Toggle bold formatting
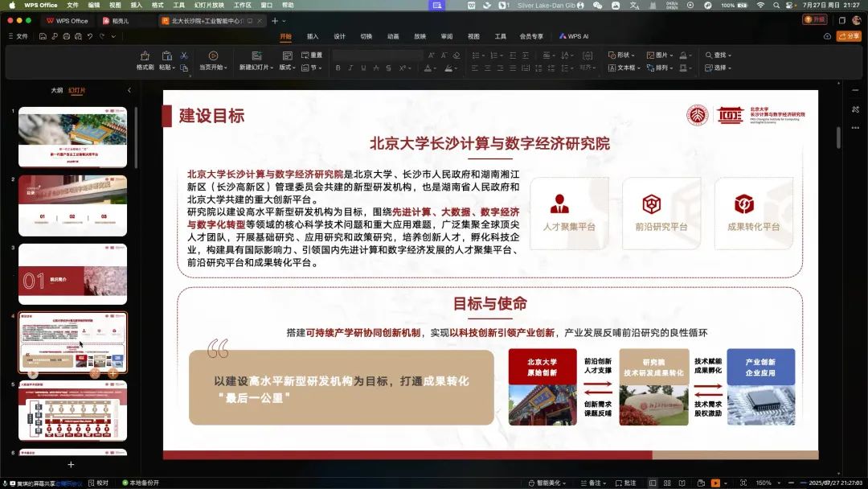 338,68
